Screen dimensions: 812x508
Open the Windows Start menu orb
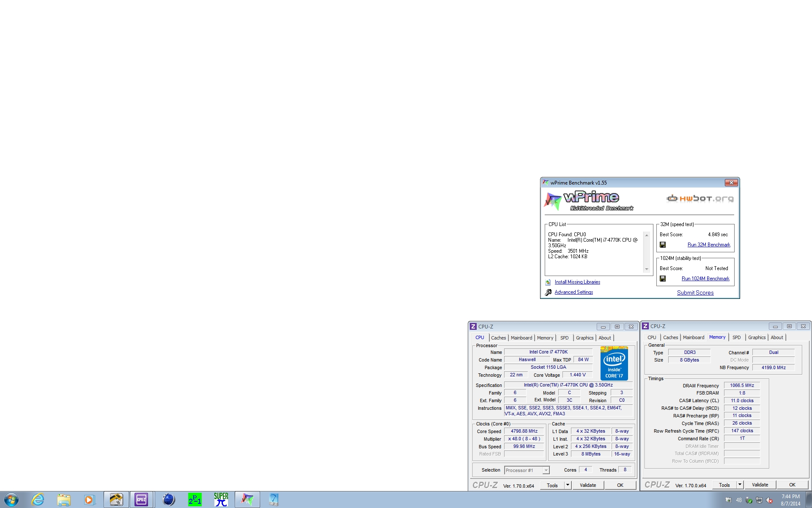point(11,500)
